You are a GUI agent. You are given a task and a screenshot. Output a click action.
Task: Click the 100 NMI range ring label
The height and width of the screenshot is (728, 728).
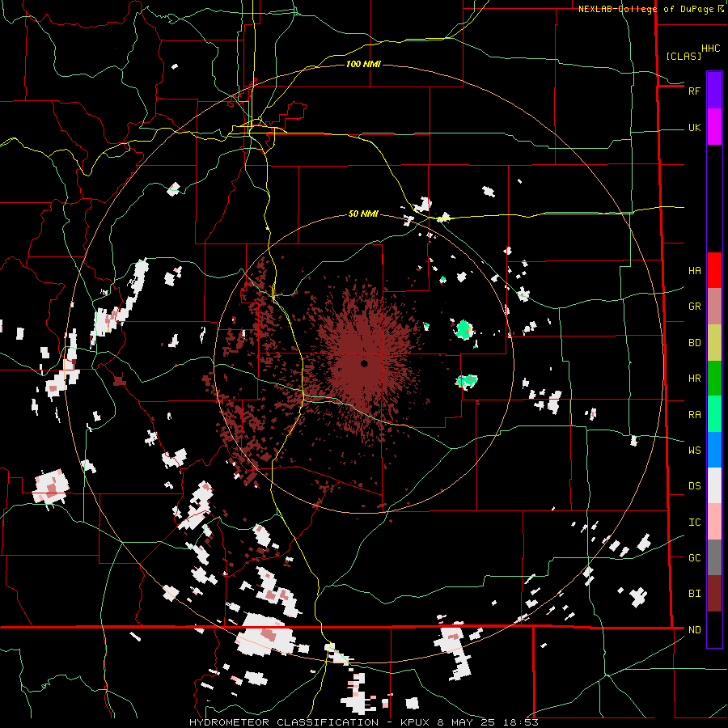pyautogui.click(x=363, y=64)
